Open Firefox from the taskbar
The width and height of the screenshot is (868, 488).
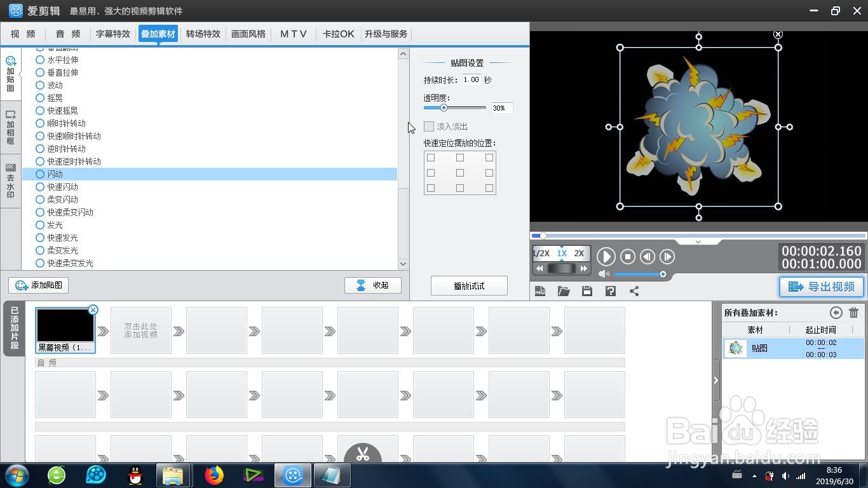[214, 475]
